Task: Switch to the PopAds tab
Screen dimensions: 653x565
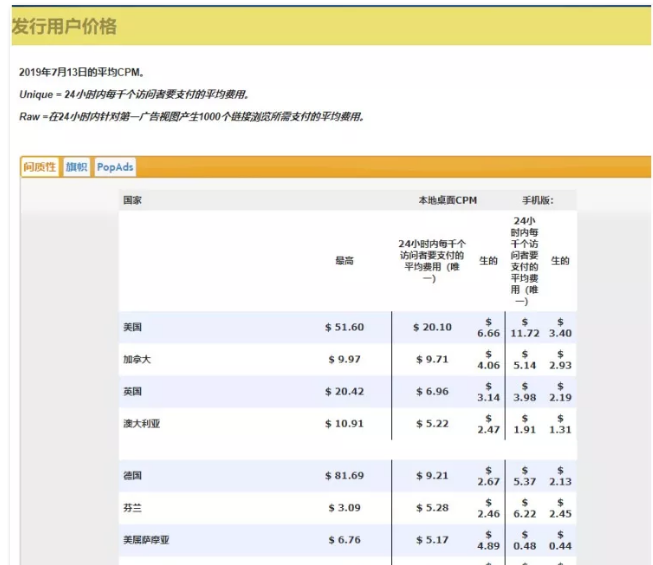Action: click(x=115, y=167)
